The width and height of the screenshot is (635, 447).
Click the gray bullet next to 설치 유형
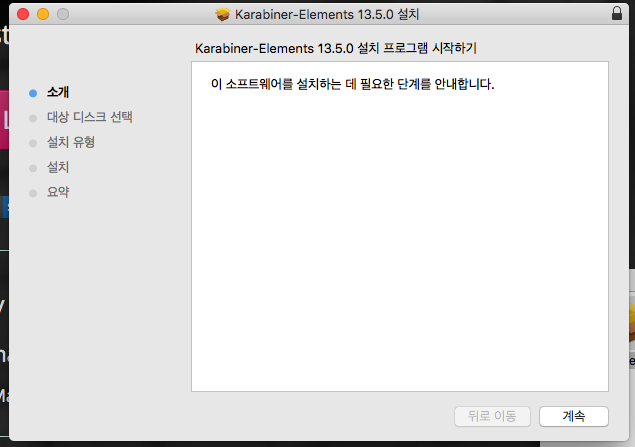[33, 143]
